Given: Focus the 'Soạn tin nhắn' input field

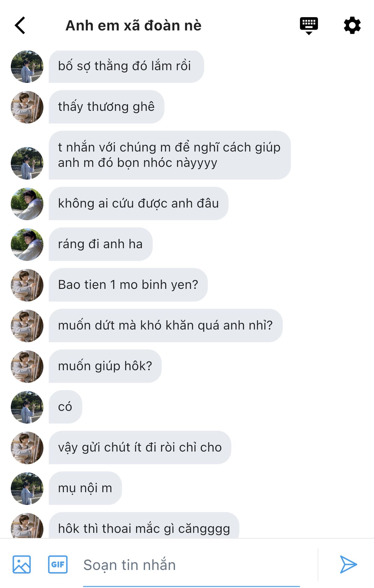Looking at the screenshot, I should click(x=191, y=565).
